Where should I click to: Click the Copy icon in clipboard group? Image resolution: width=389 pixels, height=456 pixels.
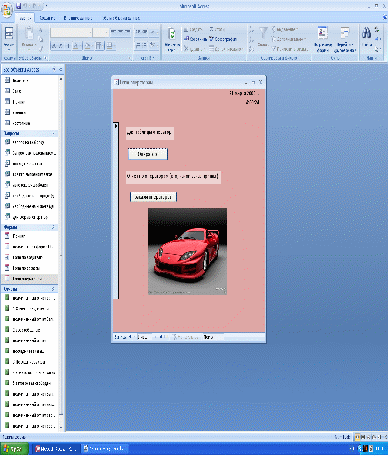(x=41, y=39)
